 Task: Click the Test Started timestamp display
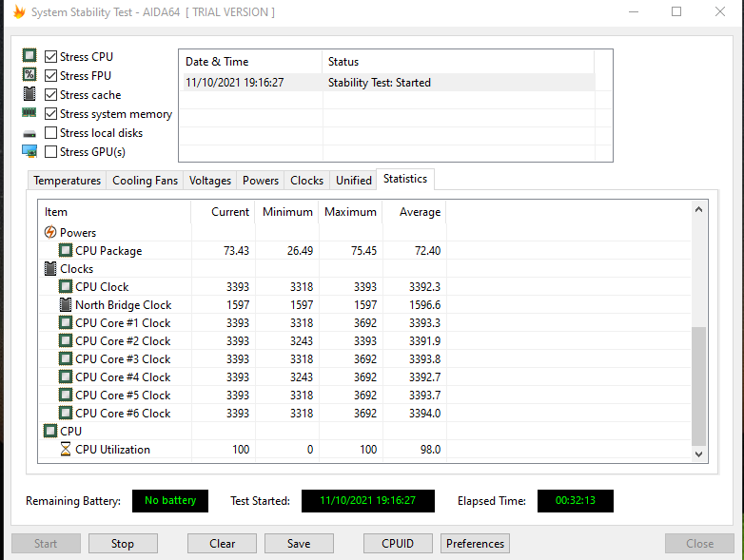click(x=368, y=501)
